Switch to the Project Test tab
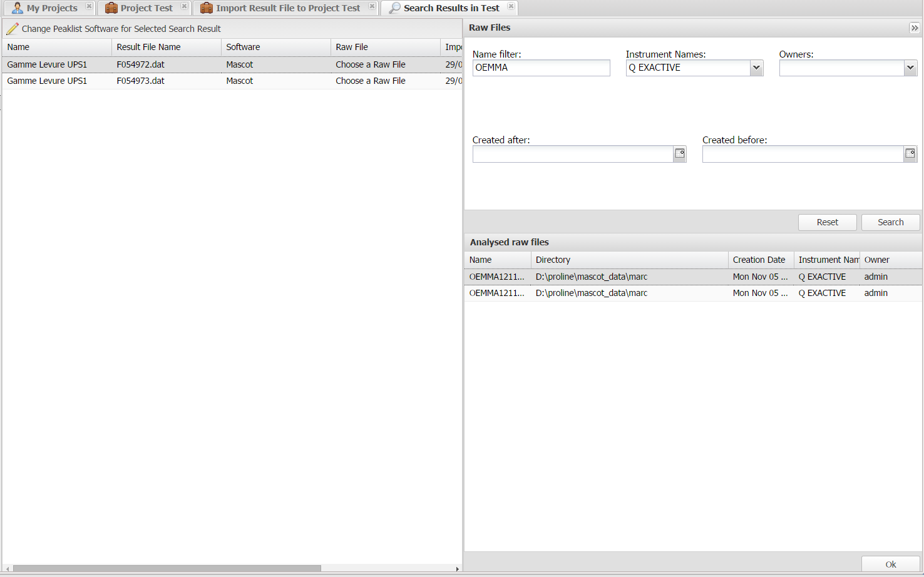 (x=146, y=8)
